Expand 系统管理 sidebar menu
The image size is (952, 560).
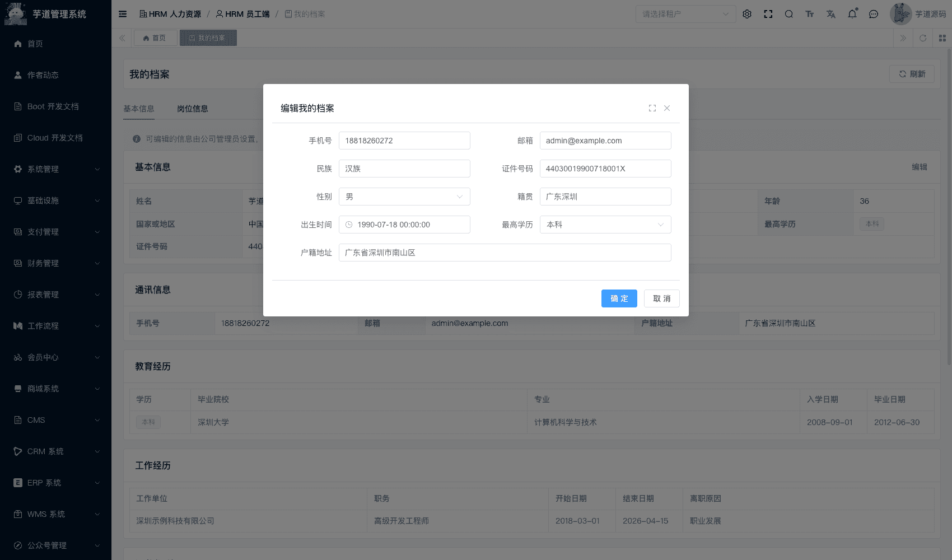pos(56,169)
